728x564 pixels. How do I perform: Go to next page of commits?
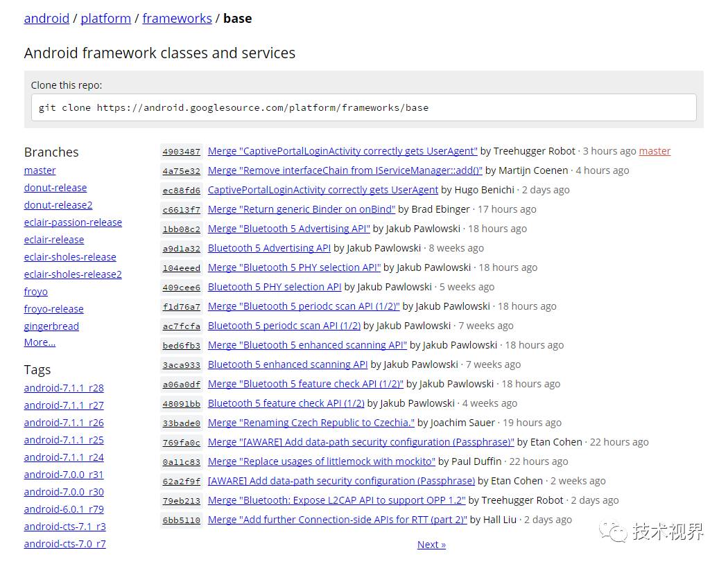431,545
